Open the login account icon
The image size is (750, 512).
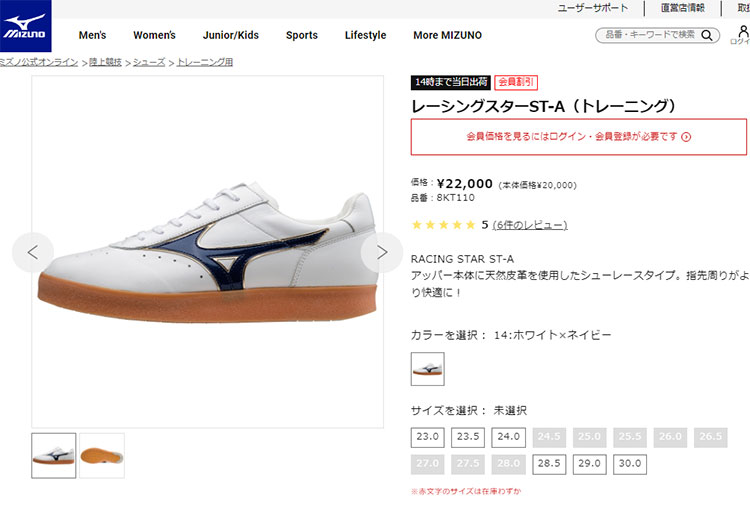740,34
